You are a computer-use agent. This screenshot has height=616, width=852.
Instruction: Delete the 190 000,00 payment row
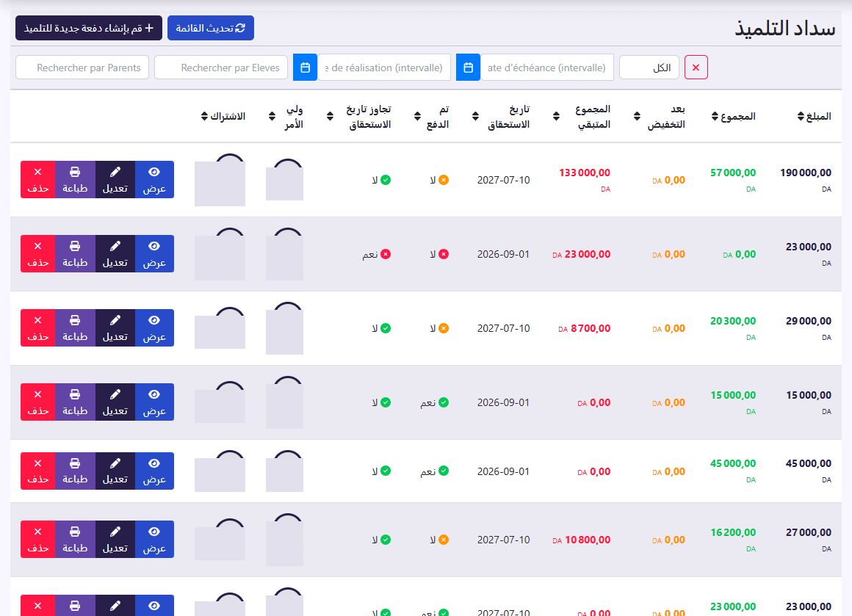pos(38,179)
